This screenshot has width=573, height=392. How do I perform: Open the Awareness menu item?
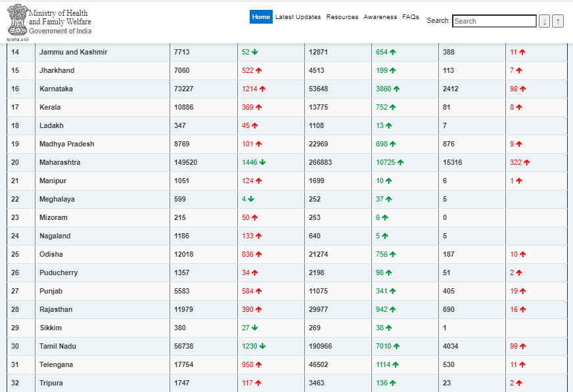tap(380, 17)
